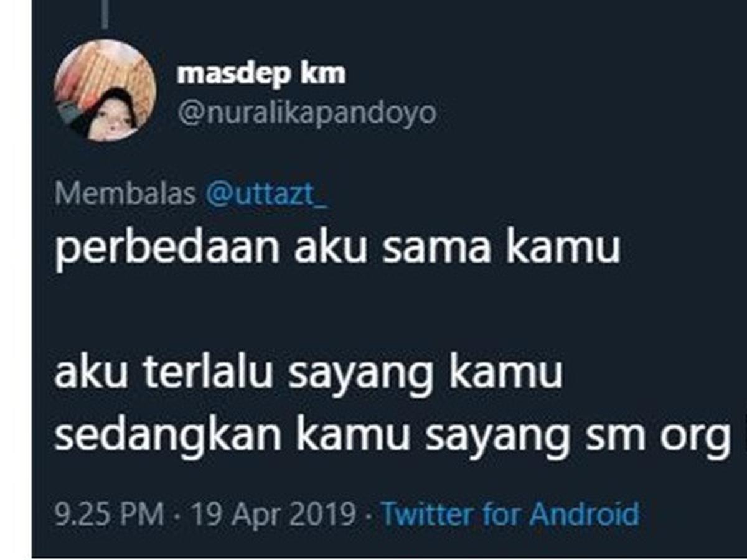Click the word sedangkan in the tweet

(x=169, y=437)
